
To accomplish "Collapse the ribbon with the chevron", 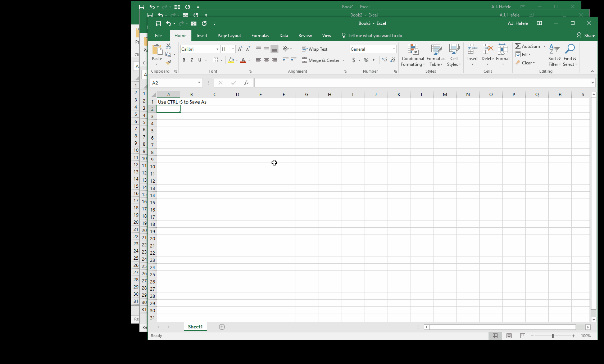I will point(592,71).
